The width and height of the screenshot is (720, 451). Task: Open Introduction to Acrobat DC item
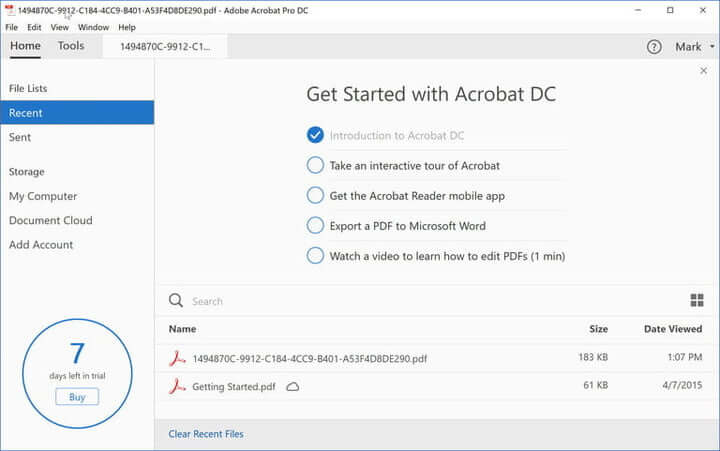[x=397, y=135]
